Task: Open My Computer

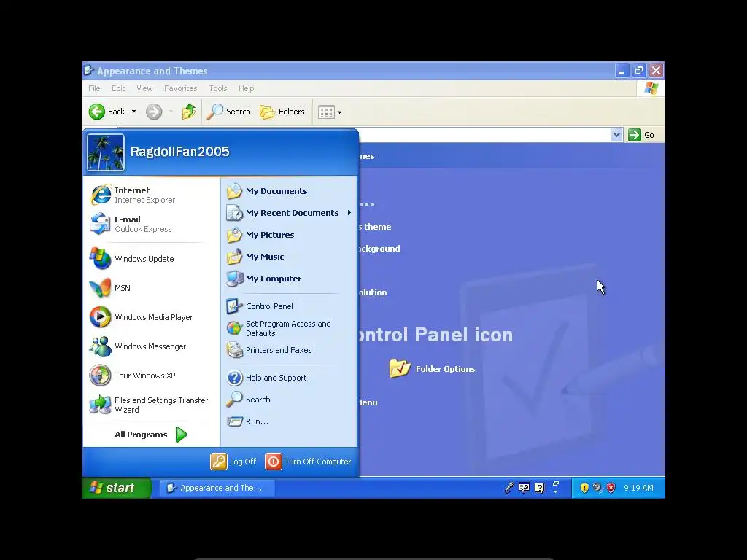Action: tap(289, 279)
